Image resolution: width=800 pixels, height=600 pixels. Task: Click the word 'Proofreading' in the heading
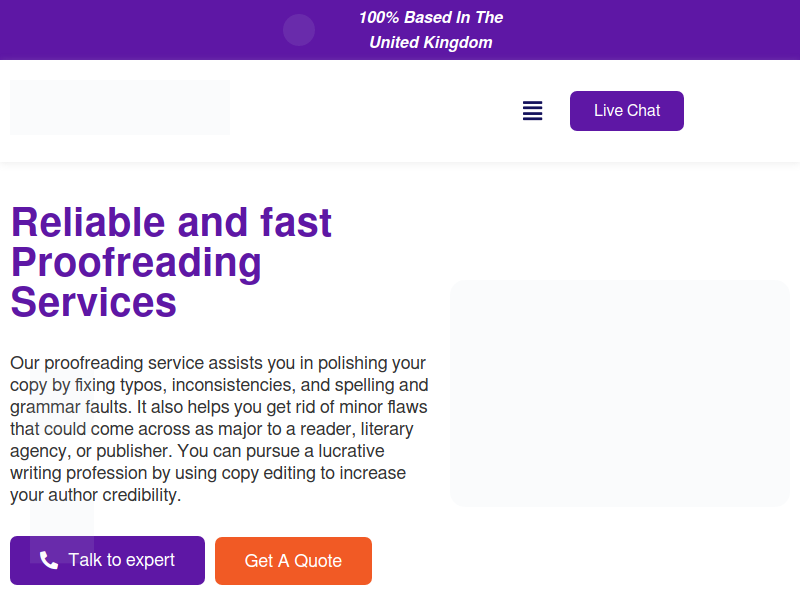pyautogui.click(x=136, y=263)
